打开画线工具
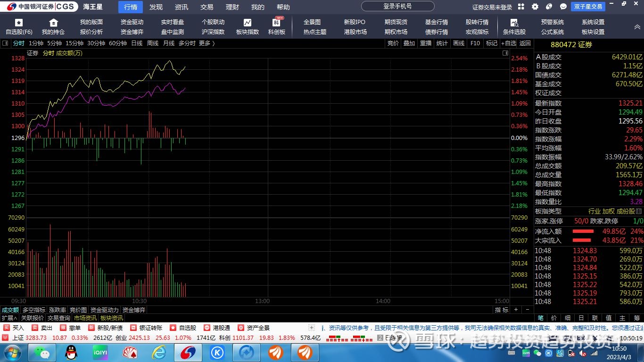Image resolution: width=644 pixels, height=362 pixels. 458,43
